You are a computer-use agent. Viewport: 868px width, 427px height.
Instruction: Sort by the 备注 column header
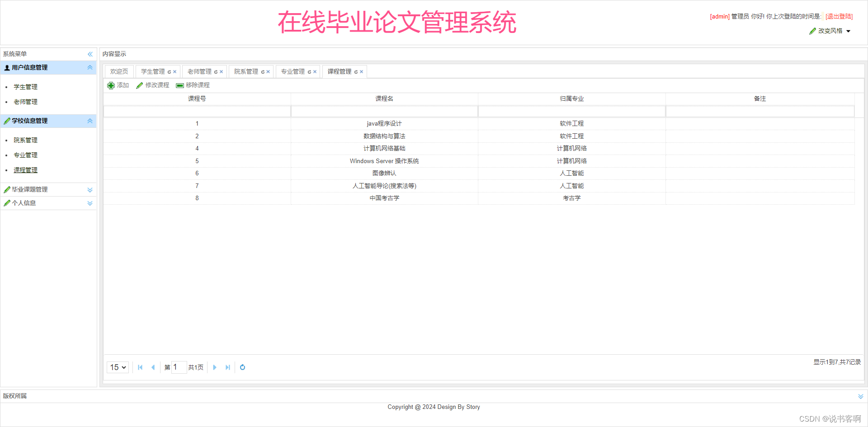(x=760, y=99)
